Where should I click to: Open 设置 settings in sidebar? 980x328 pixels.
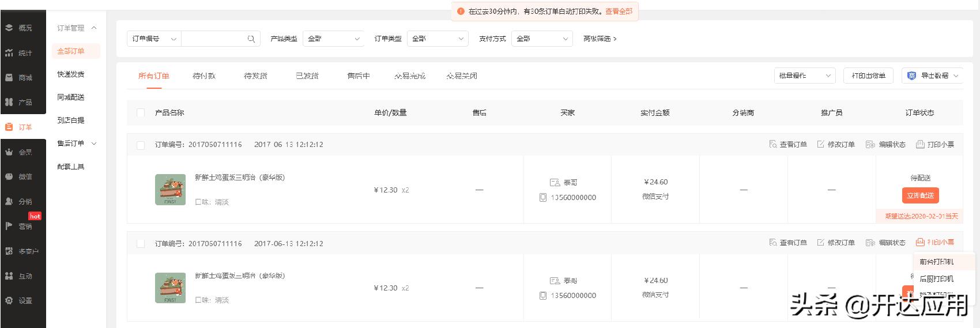(20, 300)
